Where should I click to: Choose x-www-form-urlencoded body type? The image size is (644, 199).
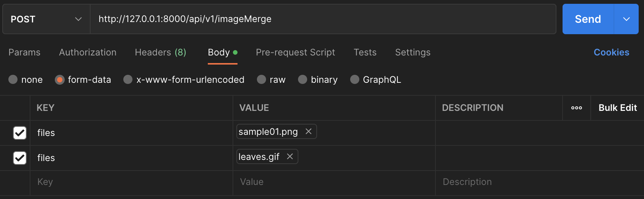tap(128, 79)
